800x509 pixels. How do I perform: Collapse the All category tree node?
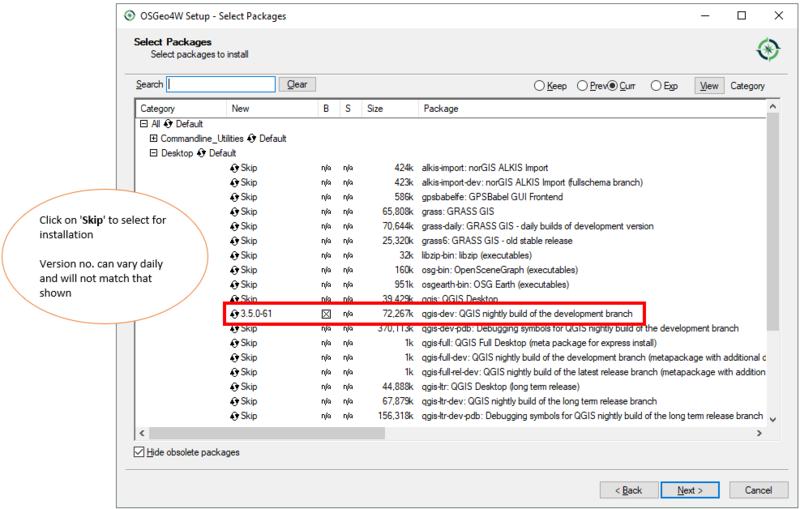[144, 124]
